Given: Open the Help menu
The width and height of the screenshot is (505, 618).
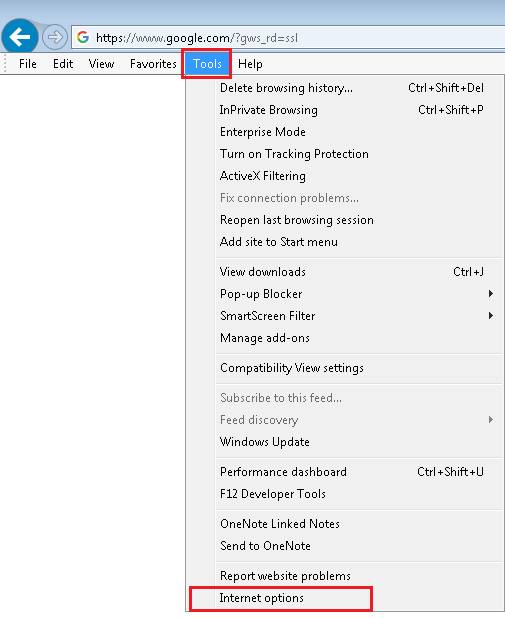Looking at the screenshot, I should [x=250, y=64].
